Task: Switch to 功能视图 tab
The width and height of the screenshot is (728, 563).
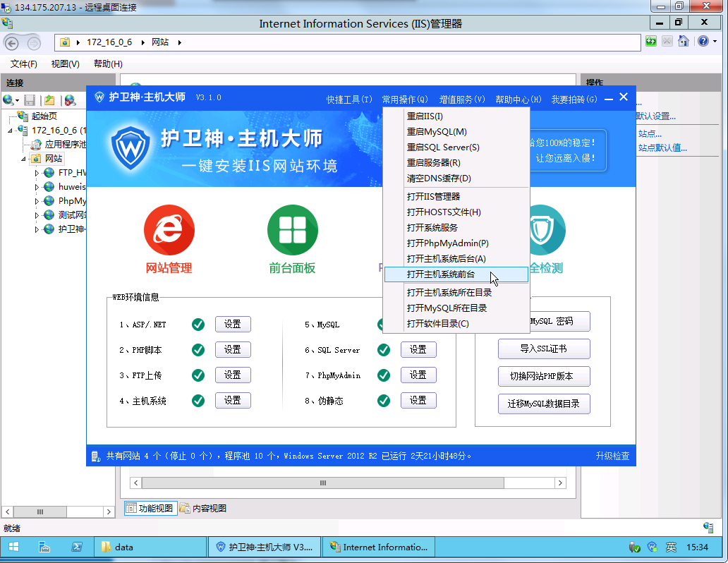Action: coord(150,508)
